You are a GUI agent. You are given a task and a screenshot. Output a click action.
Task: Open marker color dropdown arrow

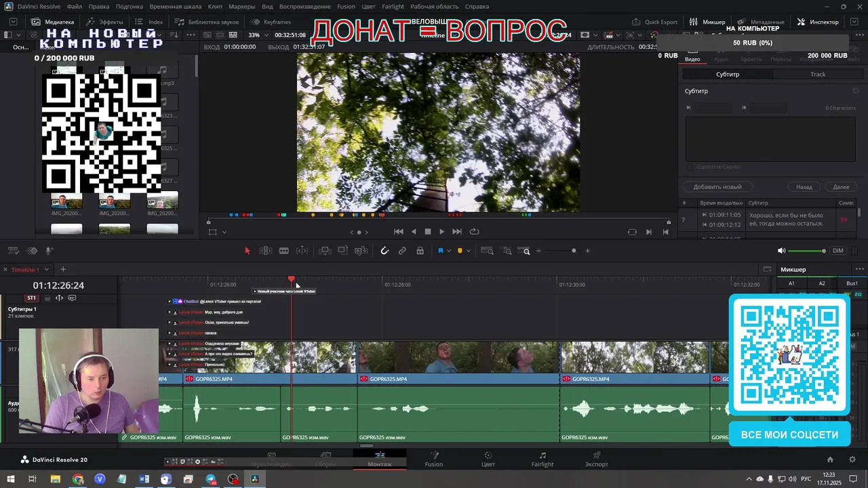click(x=469, y=251)
